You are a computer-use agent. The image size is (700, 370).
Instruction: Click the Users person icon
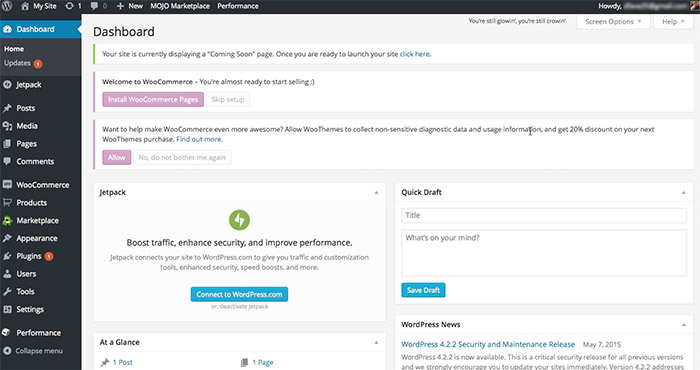coord(7,274)
